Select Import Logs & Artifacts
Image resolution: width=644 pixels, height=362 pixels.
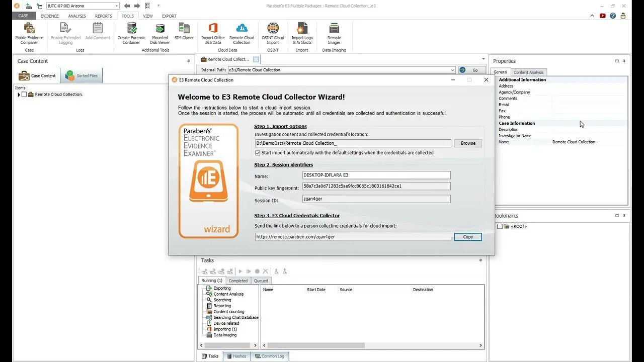[x=302, y=33]
